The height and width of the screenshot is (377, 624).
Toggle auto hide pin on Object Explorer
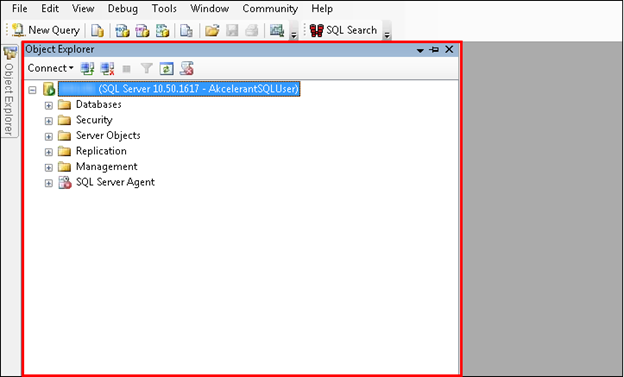pyautogui.click(x=434, y=49)
